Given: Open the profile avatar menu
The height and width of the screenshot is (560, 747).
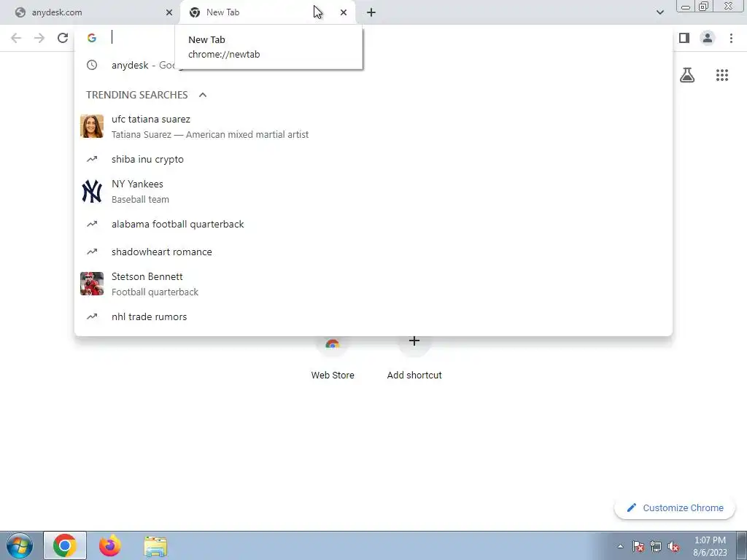Looking at the screenshot, I should coord(708,38).
